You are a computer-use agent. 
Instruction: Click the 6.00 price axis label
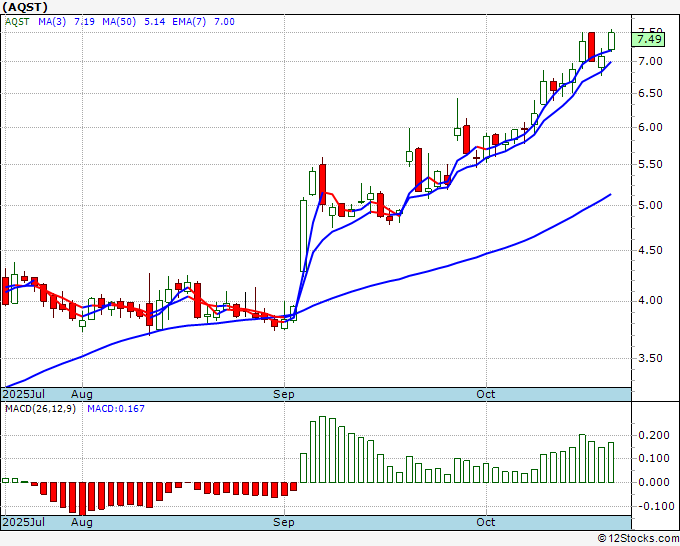click(651, 128)
